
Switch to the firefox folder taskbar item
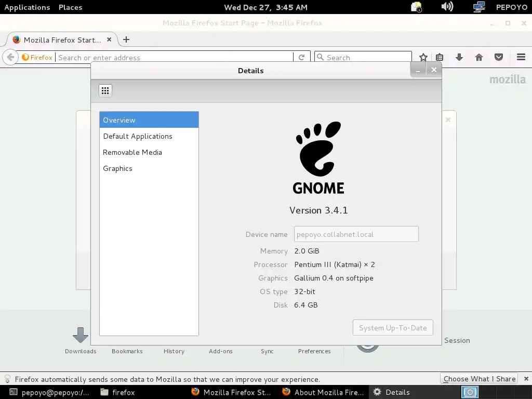pyautogui.click(x=118, y=392)
